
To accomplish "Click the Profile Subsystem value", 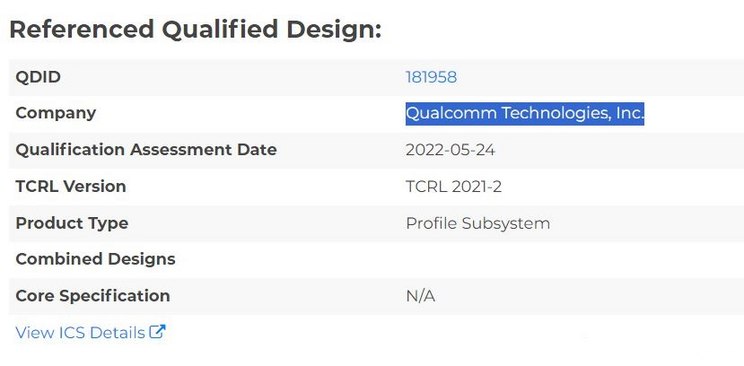I will pyautogui.click(x=478, y=223).
